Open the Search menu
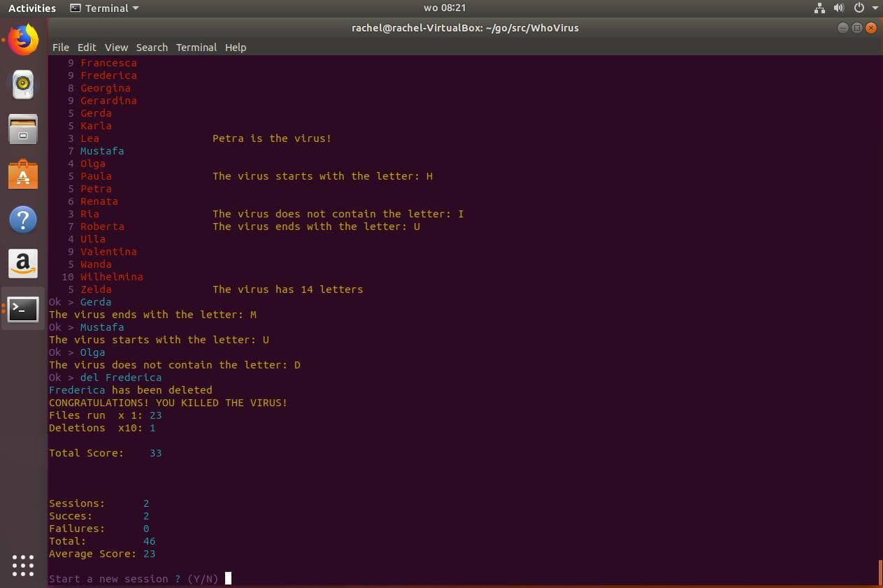Viewport: 883px width, 588px height. tap(152, 48)
